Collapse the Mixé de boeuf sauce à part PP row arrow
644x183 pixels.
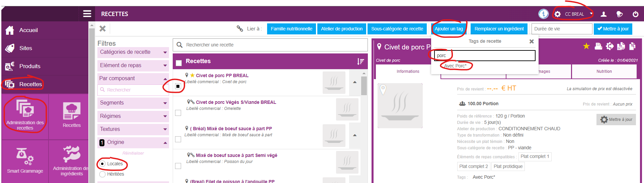355,135
